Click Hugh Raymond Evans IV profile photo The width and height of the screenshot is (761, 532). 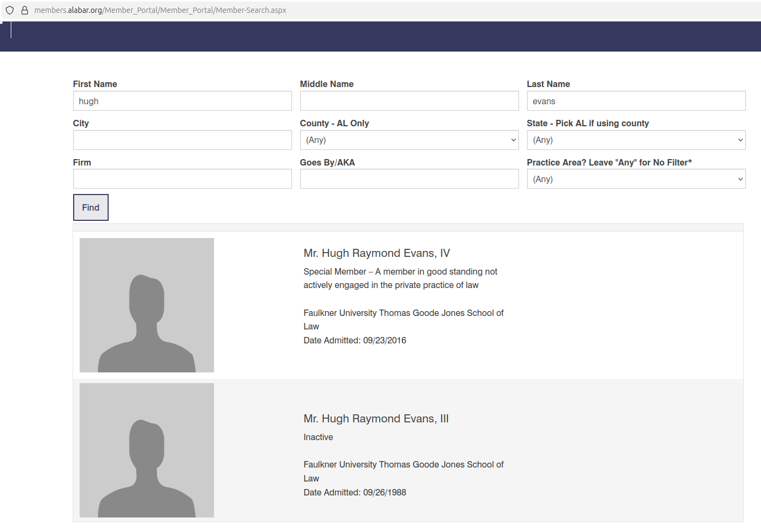point(147,305)
